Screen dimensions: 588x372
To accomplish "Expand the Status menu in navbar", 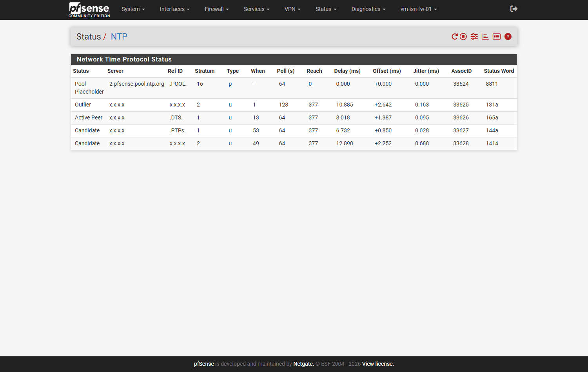I will (326, 9).
